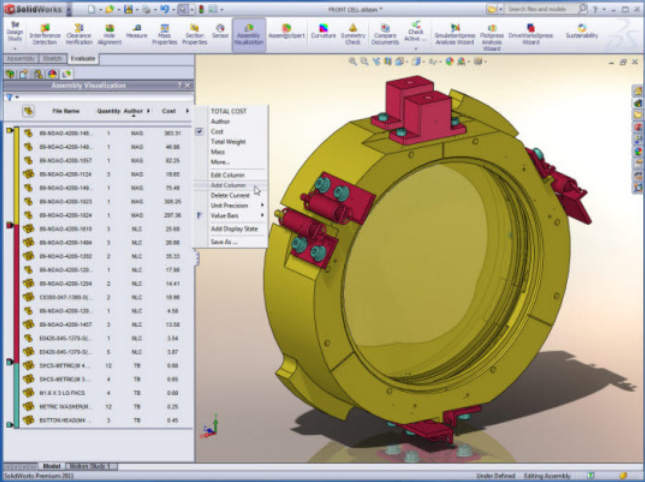Open the filter dropdown arrow
Viewport: 645px width, 482px height.
pos(17,97)
